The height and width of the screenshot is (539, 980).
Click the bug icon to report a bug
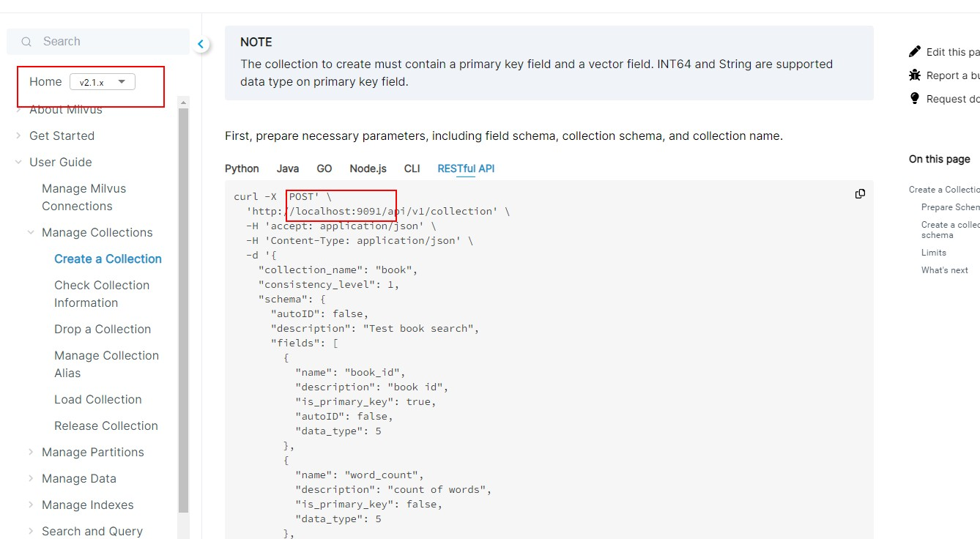pos(915,75)
